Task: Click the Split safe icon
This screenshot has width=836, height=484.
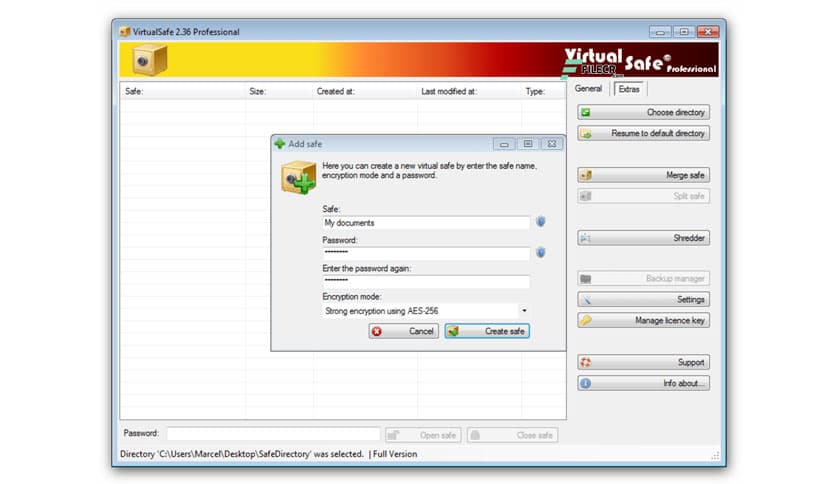Action: 586,196
